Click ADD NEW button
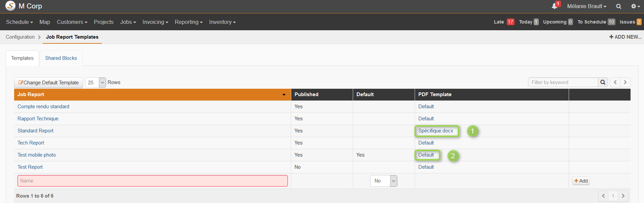Screen dimensions: 644x203 click(625, 37)
